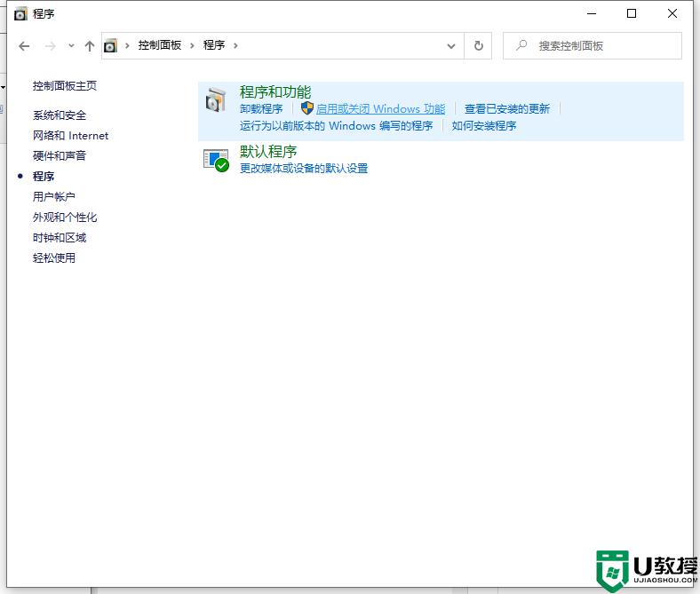The image size is (700, 594).
Task: Open 启用或关闭 Windows 功能
Action: click(380, 109)
